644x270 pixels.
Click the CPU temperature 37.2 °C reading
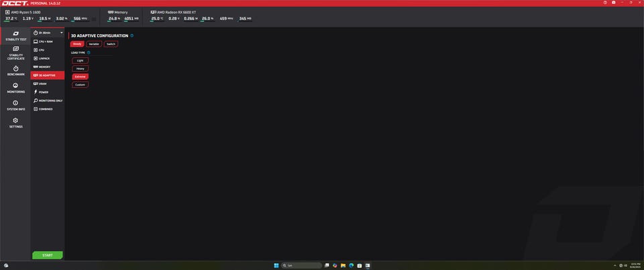pyautogui.click(x=11, y=19)
